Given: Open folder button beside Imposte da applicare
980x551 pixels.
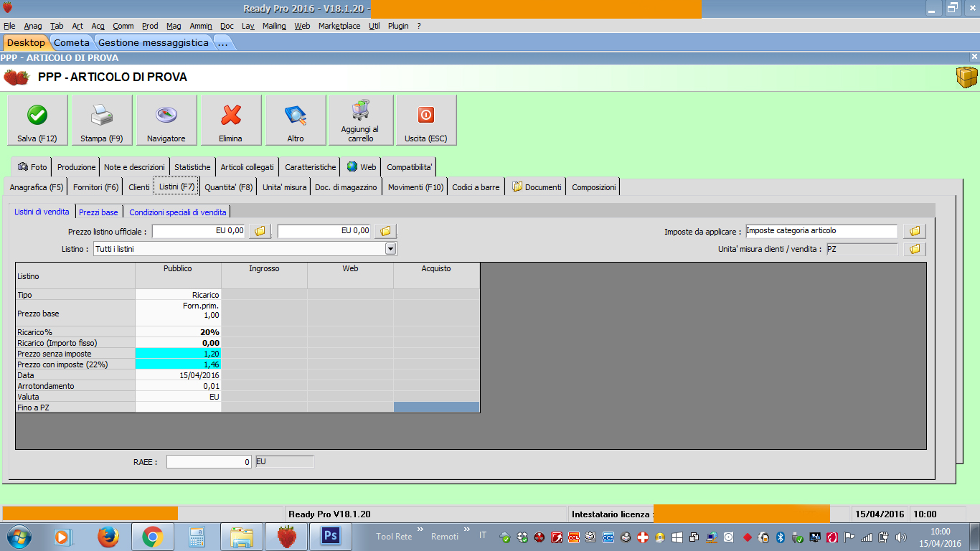Looking at the screenshot, I should tap(915, 231).
